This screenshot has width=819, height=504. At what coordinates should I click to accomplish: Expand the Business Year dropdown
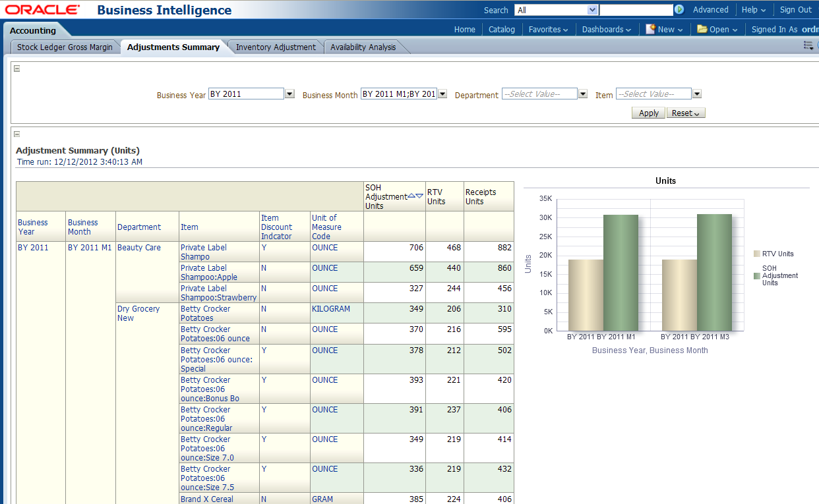click(x=289, y=94)
